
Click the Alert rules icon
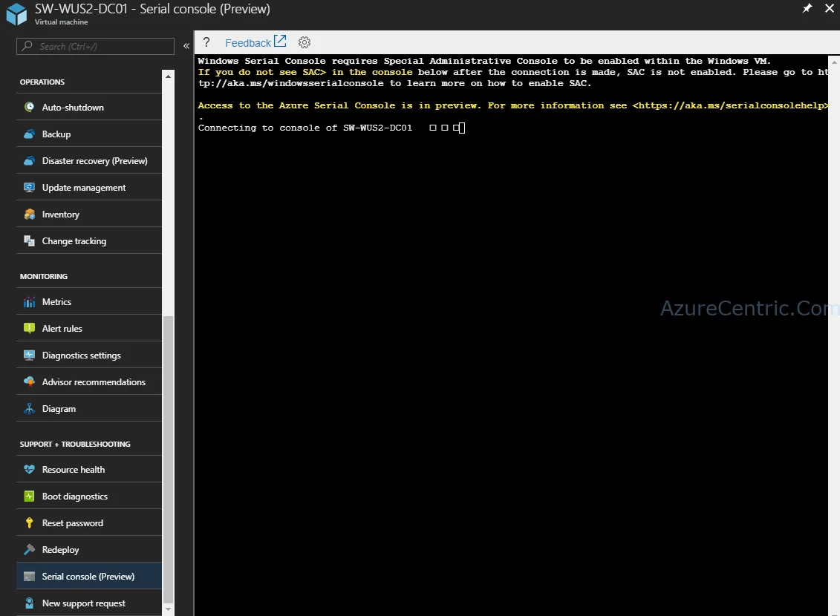coord(30,329)
